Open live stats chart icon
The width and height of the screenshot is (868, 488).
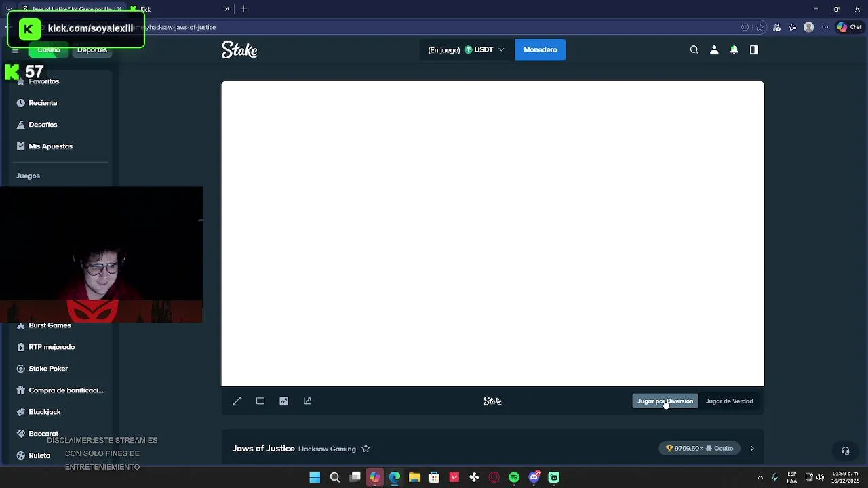(x=283, y=401)
